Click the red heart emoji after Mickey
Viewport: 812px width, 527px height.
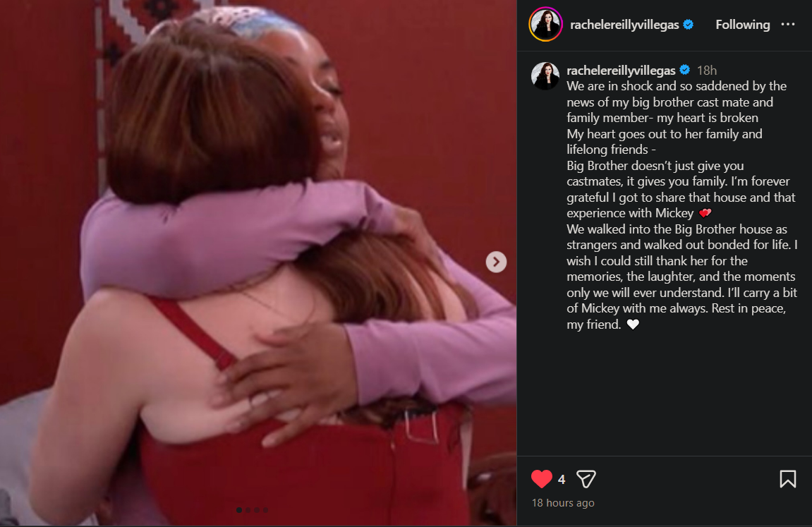[x=705, y=213]
